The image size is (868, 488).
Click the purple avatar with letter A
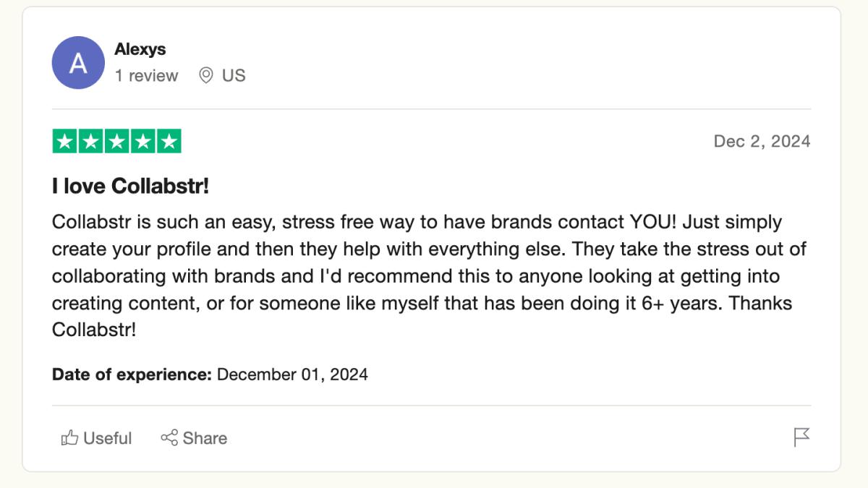78,63
